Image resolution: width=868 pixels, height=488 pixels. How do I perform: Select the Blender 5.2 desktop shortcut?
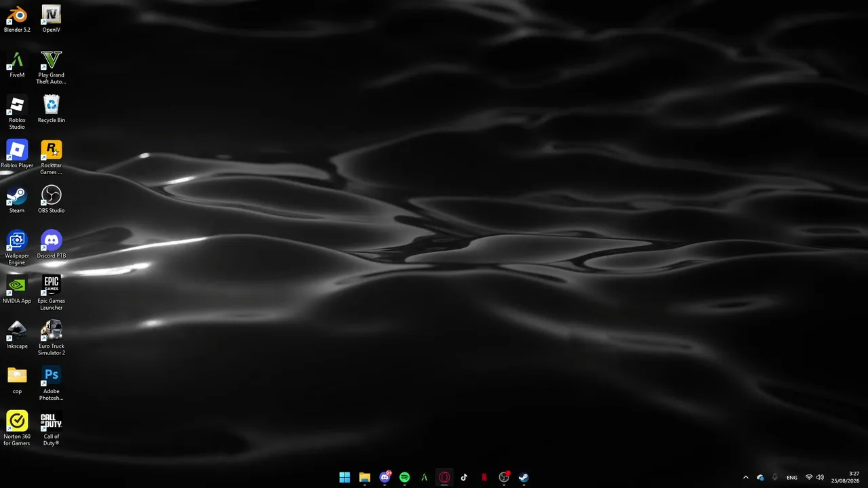17,19
